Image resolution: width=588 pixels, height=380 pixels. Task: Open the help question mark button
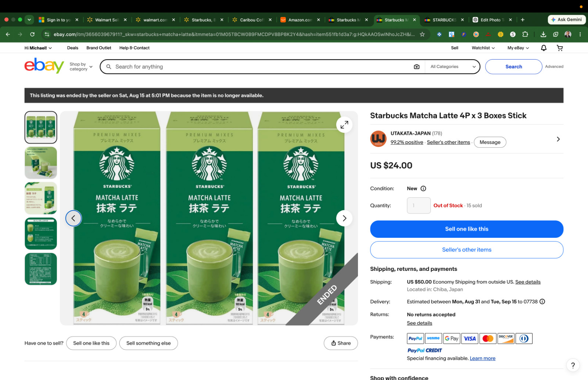pyautogui.click(x=573, y=365)
